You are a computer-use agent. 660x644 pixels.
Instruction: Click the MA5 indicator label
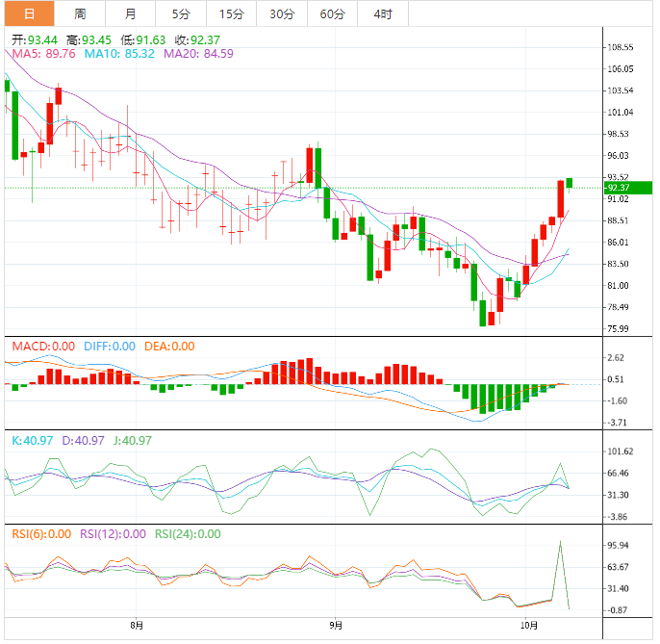(x=43, y=54)
